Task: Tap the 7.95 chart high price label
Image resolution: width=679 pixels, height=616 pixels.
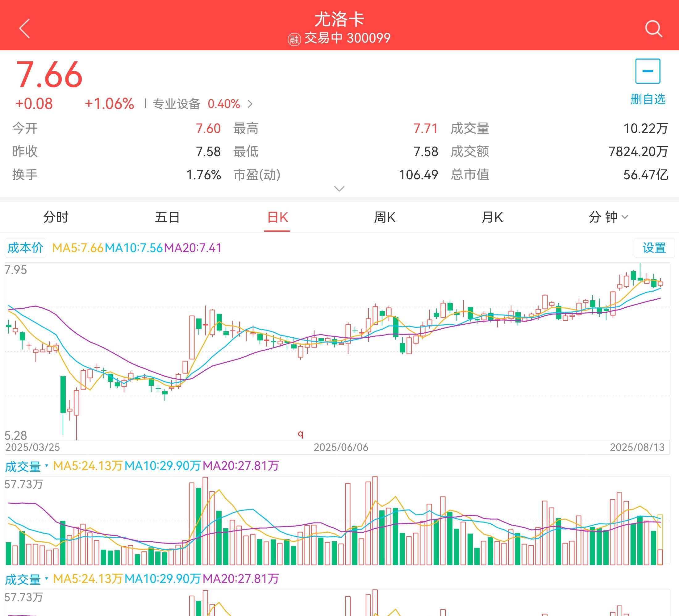Action: (x=15, y=270)
